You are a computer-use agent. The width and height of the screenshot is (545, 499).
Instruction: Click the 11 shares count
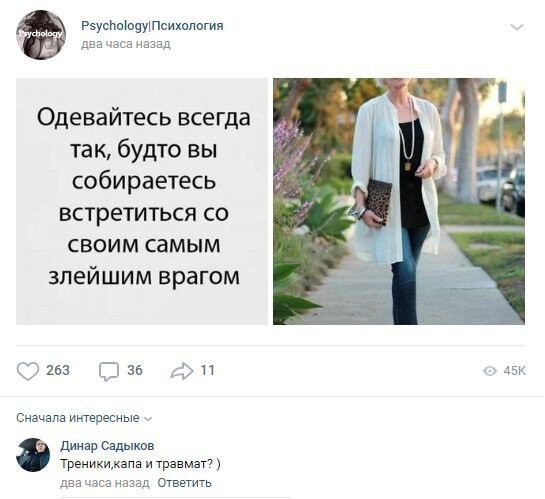pos(208,370)
